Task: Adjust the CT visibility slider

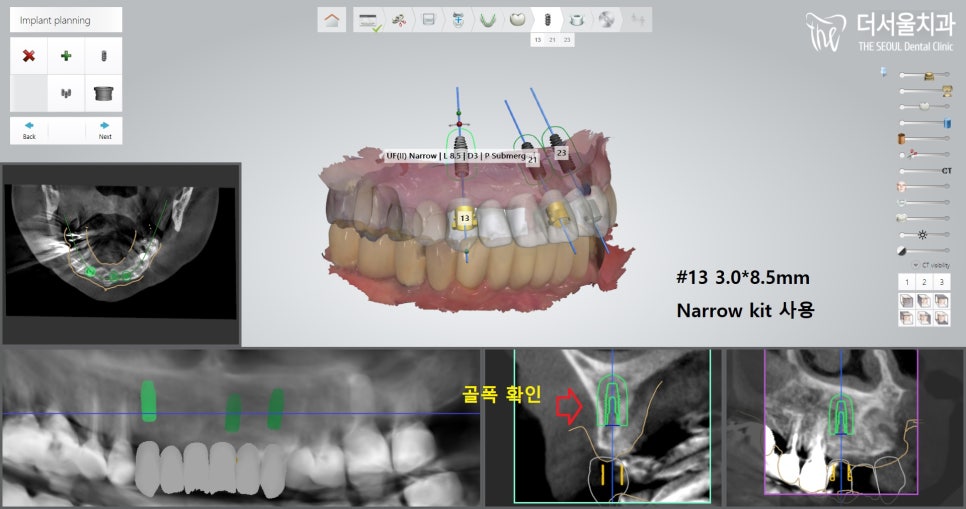Action: coord(922,171)
